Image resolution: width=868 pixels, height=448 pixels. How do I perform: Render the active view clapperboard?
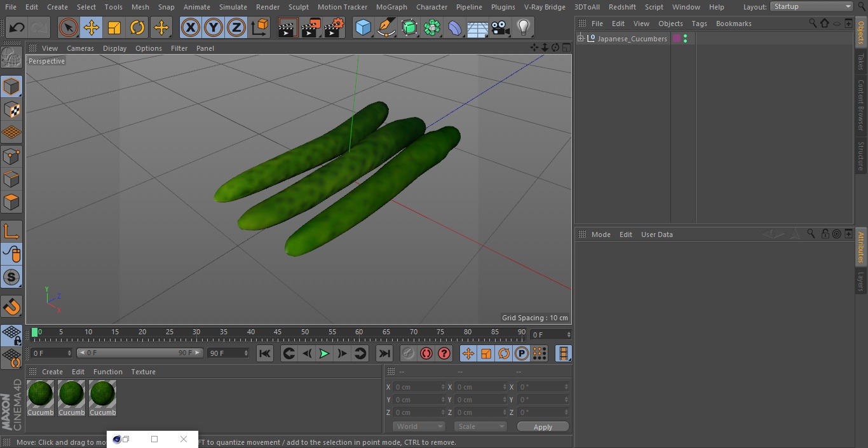click(x=288, y=27)
